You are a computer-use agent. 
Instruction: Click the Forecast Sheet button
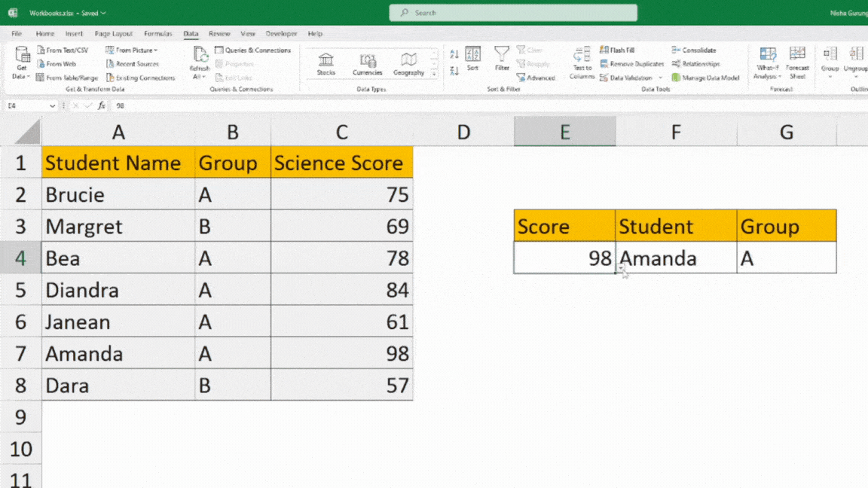coord(797,64)
